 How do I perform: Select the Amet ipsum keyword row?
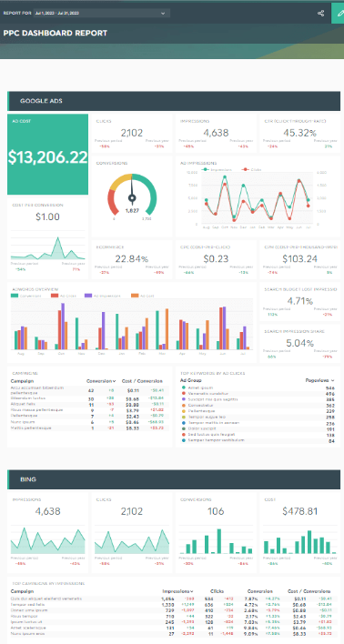point(258,387)
